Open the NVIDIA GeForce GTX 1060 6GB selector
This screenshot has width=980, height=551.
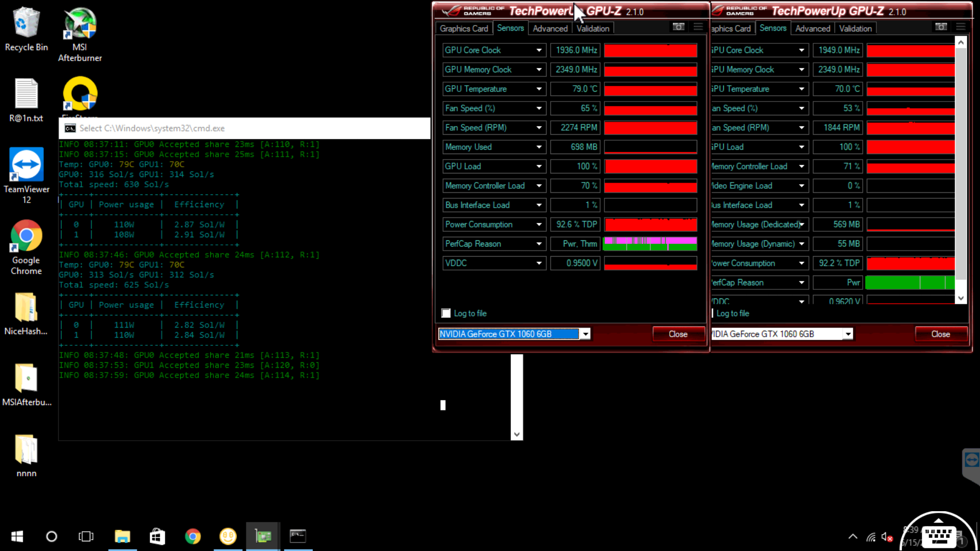coord(585,334)
